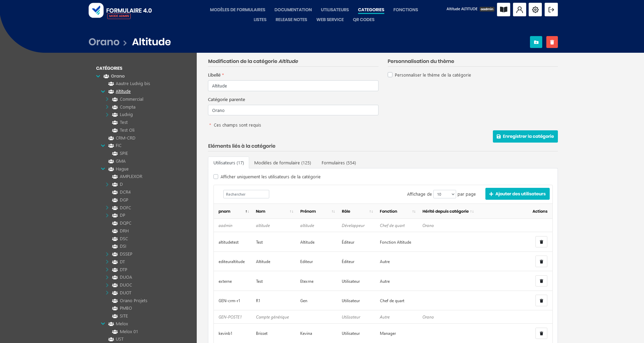
Task: Check Afficher uniquement les utilisateurs de la catégorie
Action: (216, 177)
